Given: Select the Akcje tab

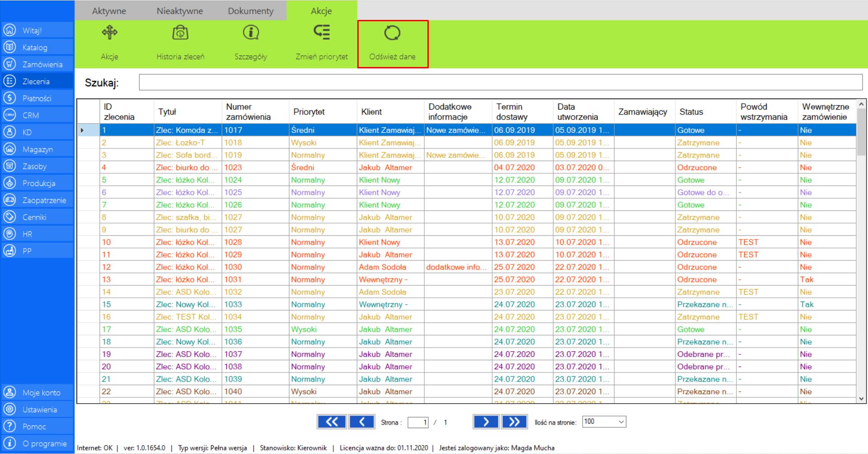Looking at the screenshot, I should pos(322,11).
